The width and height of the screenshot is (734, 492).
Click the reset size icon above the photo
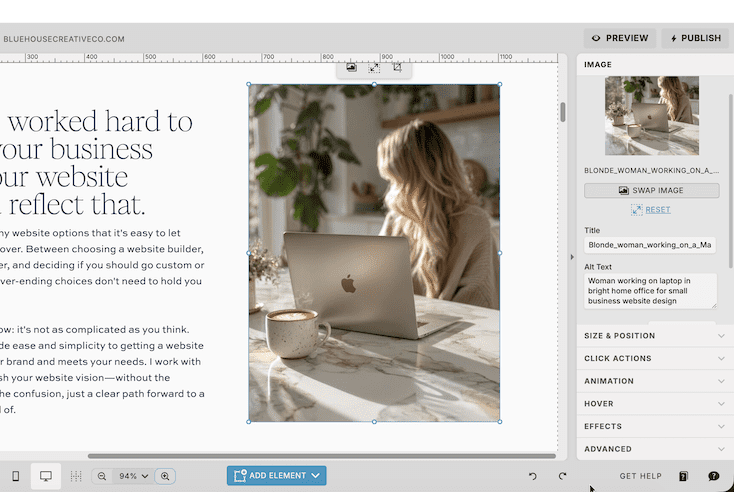[374, 68]
